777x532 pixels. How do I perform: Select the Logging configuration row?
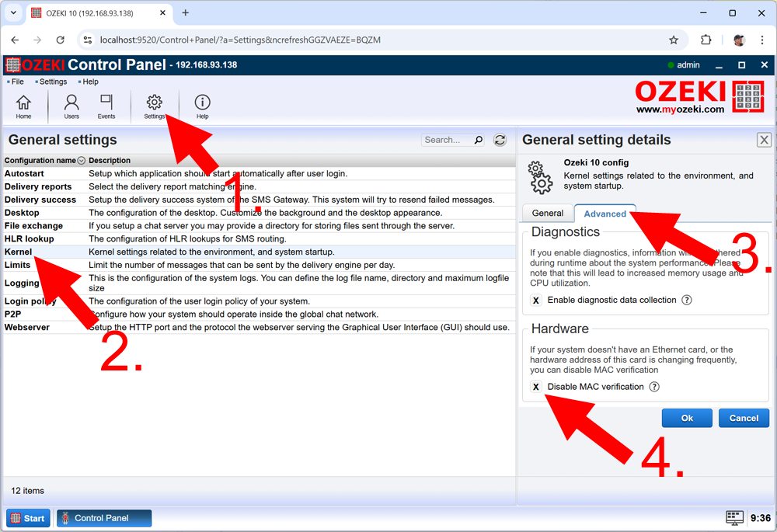260,283
